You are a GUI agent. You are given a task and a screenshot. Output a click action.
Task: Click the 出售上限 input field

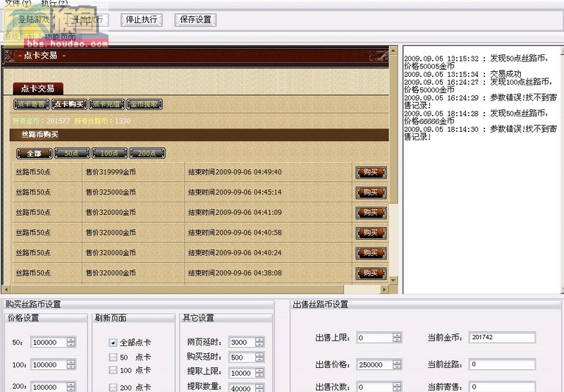click(x=374, y=338)
